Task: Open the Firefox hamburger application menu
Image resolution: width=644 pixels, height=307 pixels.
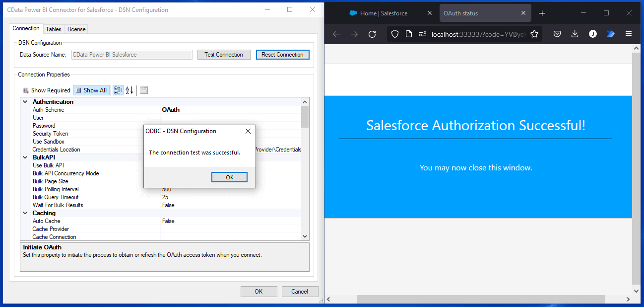Action: tap(629, 34)
